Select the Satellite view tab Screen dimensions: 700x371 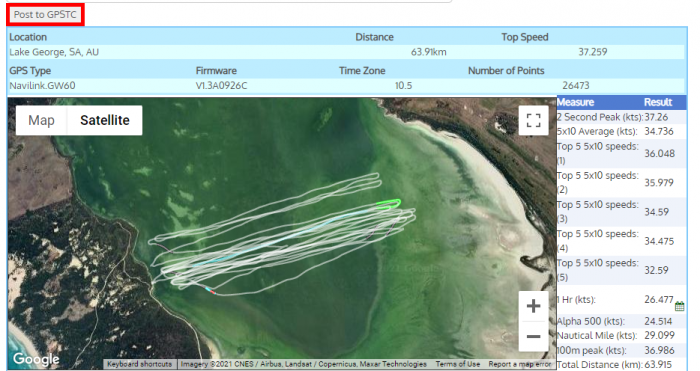(105, 121)
